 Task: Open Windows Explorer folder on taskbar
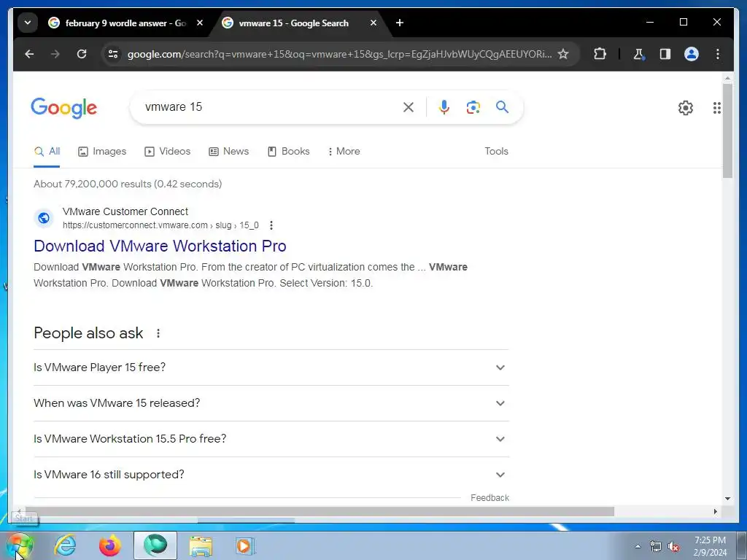[201, 545]
